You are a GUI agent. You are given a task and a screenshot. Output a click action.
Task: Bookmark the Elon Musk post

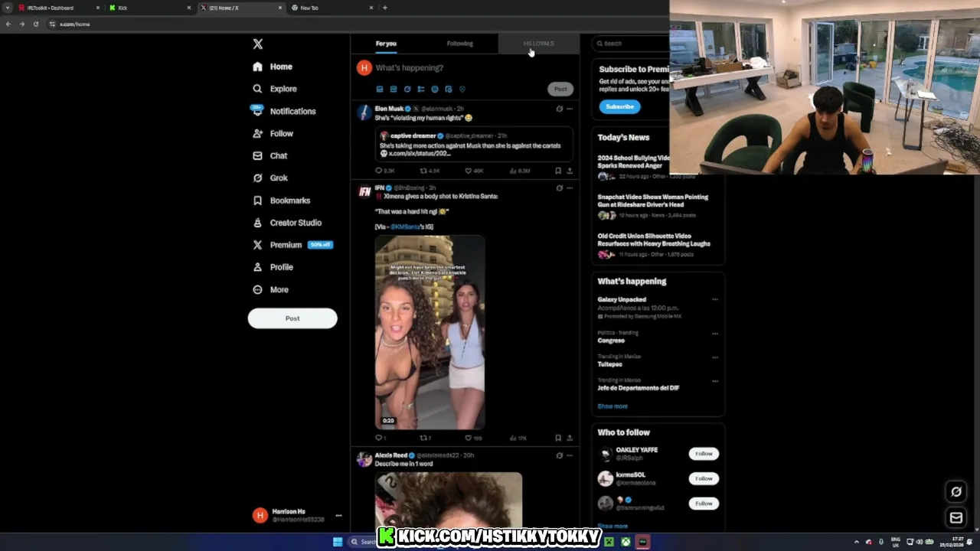(558, 171)
